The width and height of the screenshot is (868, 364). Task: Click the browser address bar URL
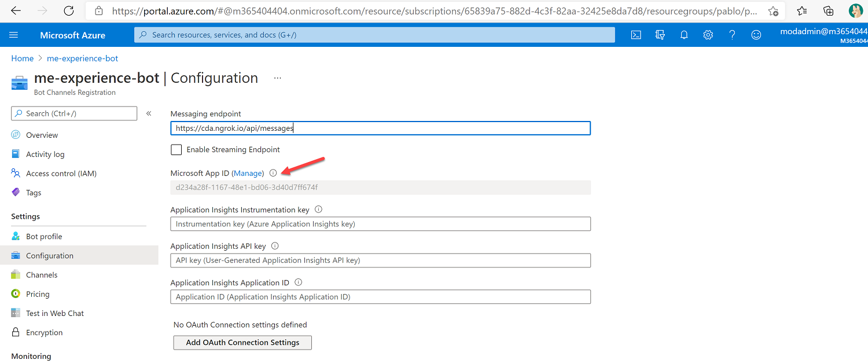click(x=434, y=11)
